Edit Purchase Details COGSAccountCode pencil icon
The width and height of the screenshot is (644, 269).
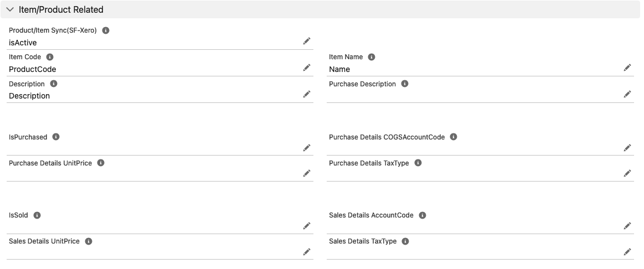[627, 147]
